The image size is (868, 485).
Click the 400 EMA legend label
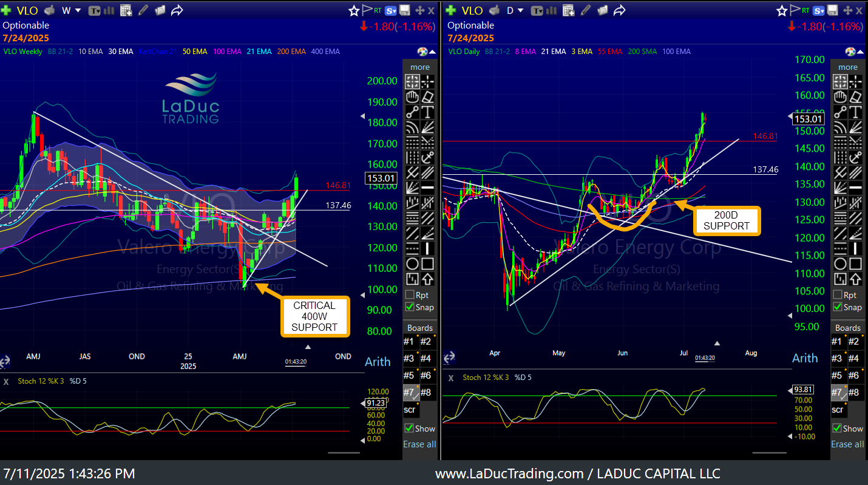[325, 52]
